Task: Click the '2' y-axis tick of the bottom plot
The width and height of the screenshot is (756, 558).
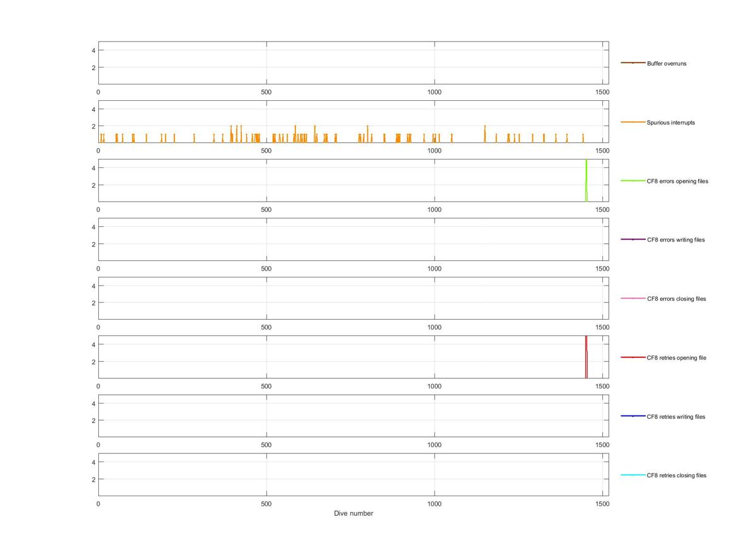Action: pos(93,479)
